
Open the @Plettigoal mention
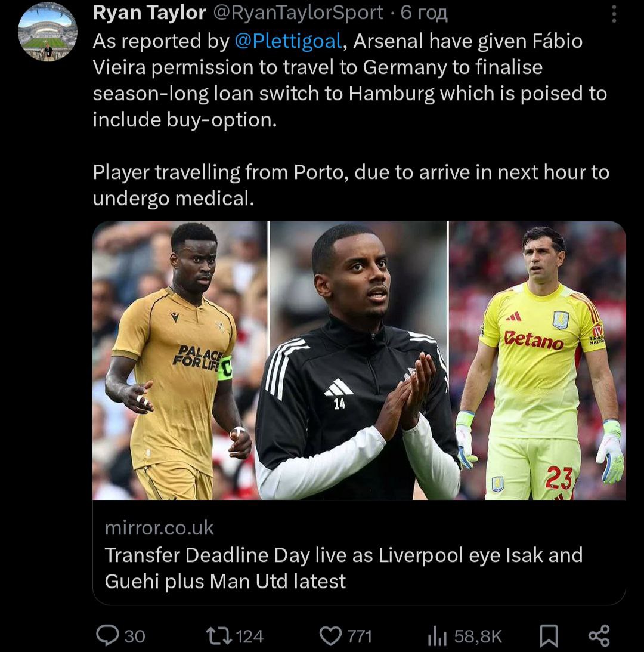coord(288,41)
